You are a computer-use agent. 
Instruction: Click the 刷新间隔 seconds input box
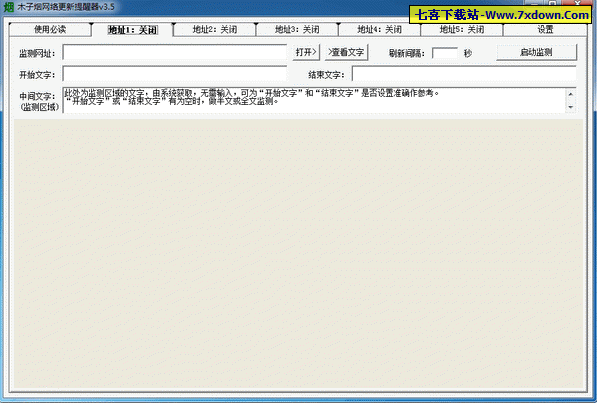(445, 53)
